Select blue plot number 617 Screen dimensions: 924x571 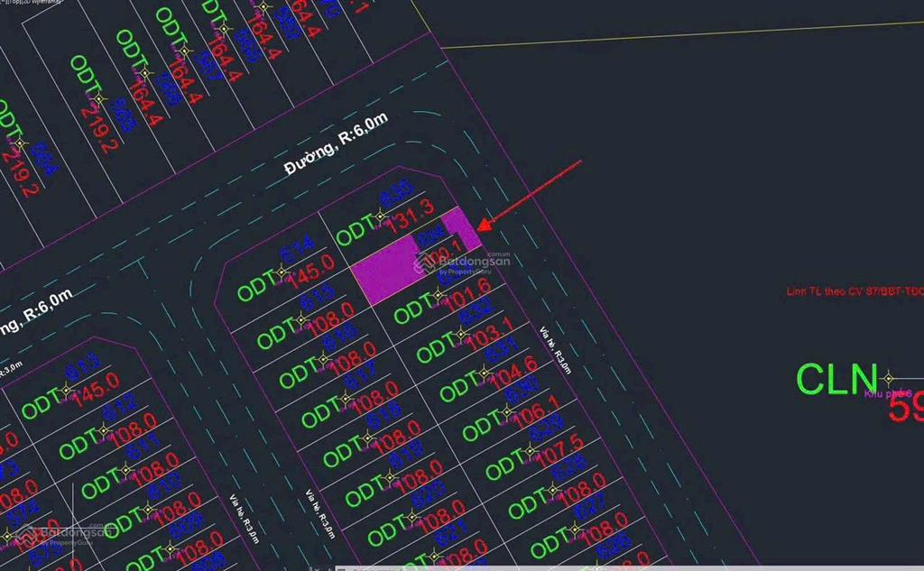tap(360, 376)
